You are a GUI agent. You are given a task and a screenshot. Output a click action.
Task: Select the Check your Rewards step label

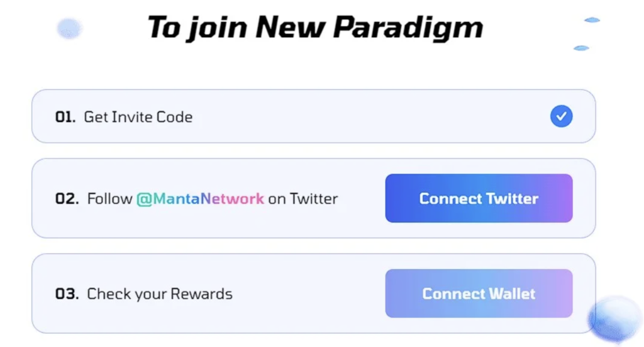click(159, 294)
